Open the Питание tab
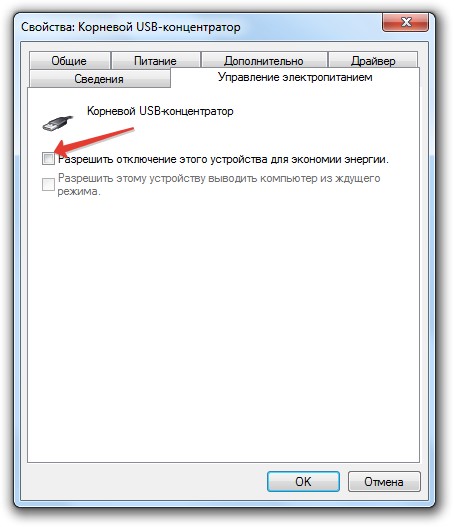This screenshot has width=454, height=527. (155, 60)
